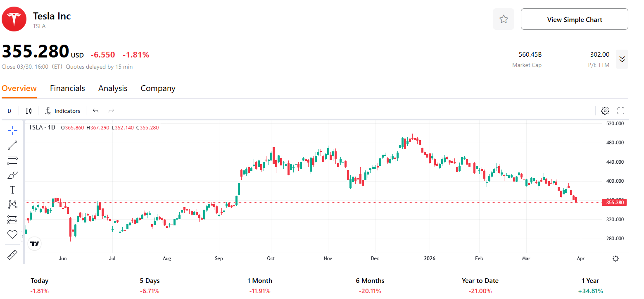The height and width of the screenshot is (299, 644).
Task: Click the TradingView logo on chart
Action: point(35,244)
